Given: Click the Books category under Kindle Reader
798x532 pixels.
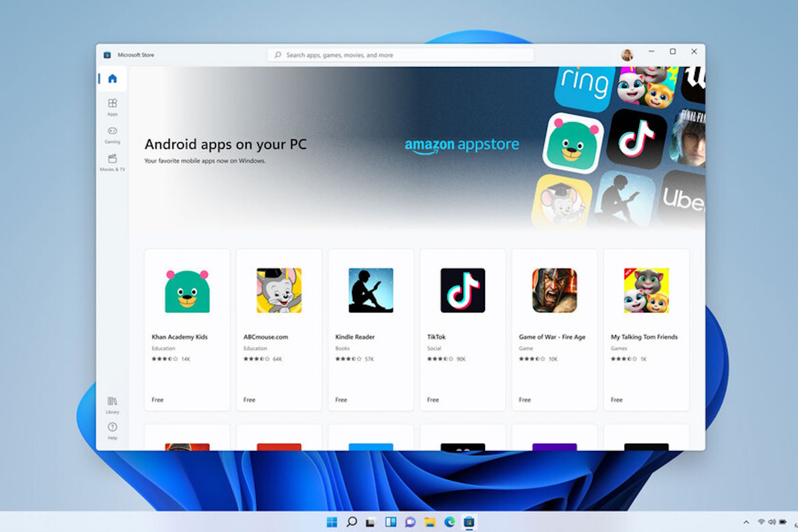Looking at the screenshot, I should click(343, 349).
